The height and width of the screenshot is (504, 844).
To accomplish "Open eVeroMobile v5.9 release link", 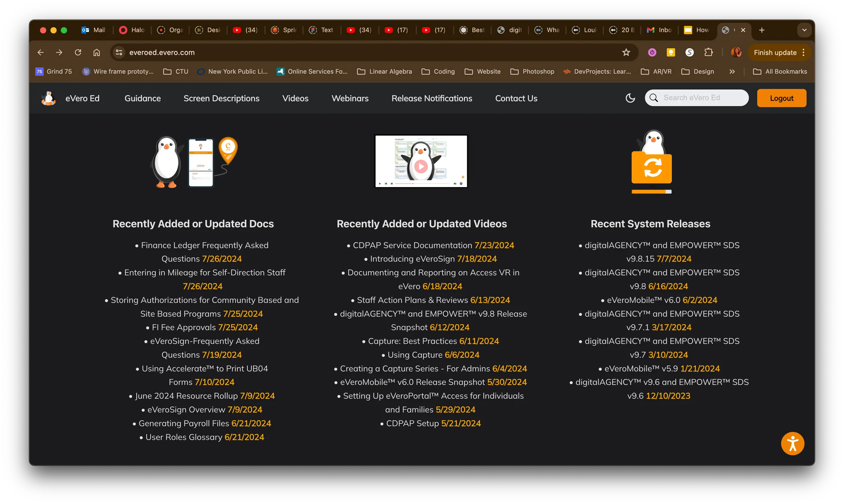I will [x=659, y=369].
